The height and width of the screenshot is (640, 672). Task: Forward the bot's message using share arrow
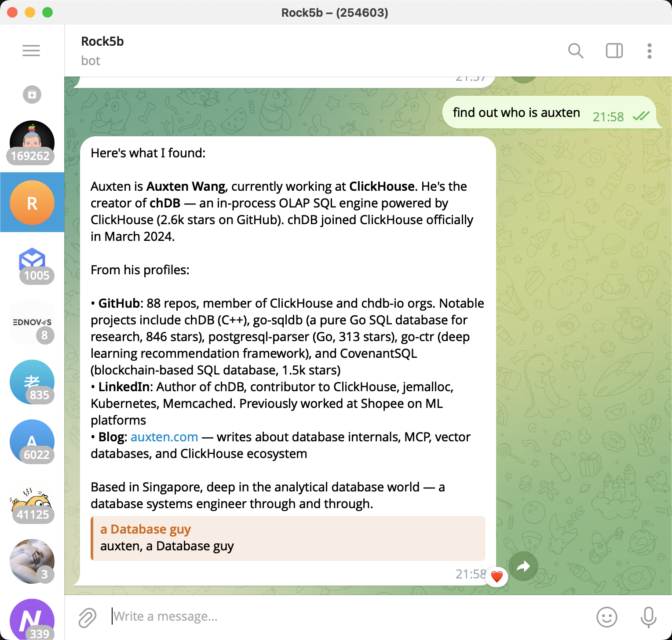pos(523,567)
